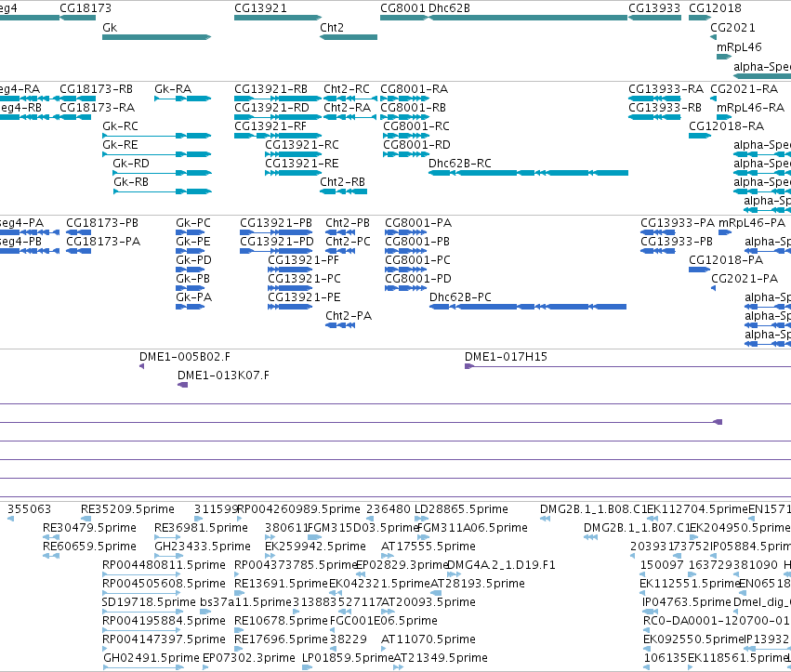791x672 pixels.
Task: Select transcript CG12018-RA
Action: [x=727, y=126]
